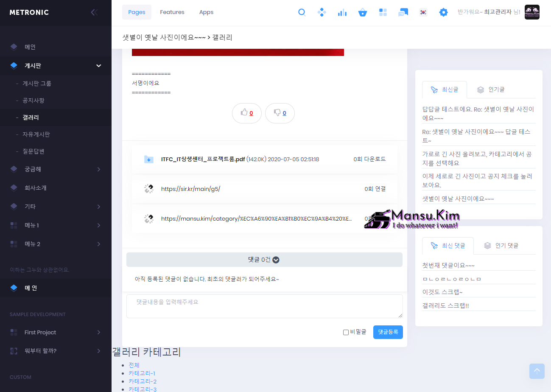551x392 pixels.
Task: Click the 메뉴 1 grid icon
Action: click(x=14, y=225)
